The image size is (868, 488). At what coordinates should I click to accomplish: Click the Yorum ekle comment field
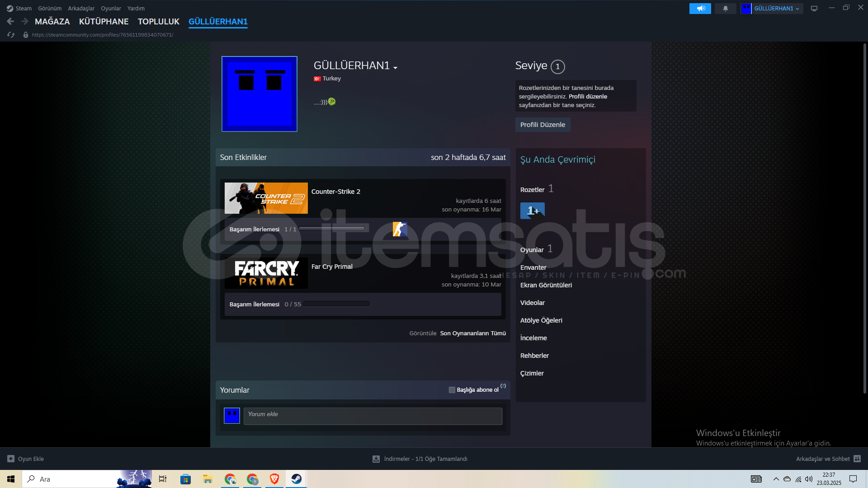[x=373, y=416]
